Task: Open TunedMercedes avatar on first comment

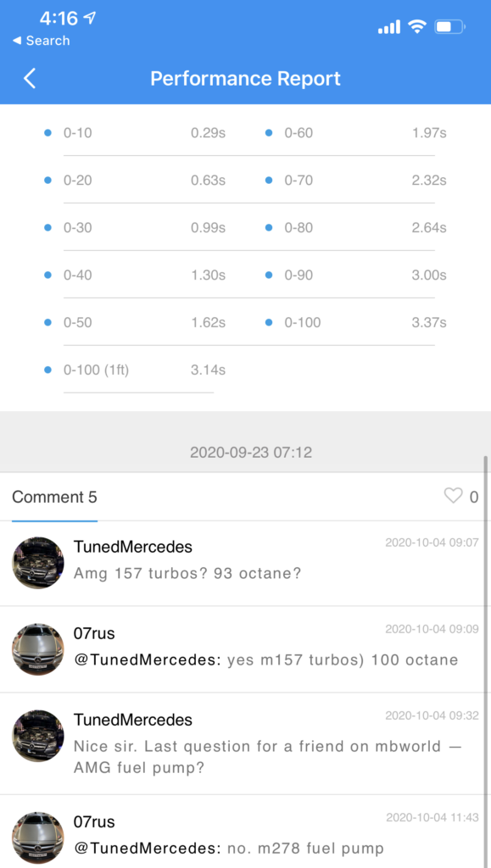Action: 38,563
